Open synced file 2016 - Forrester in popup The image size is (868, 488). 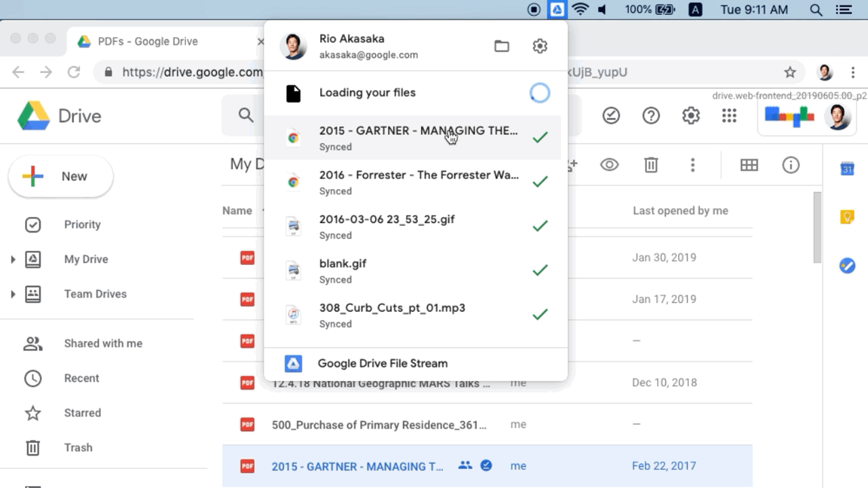(418, 182)
